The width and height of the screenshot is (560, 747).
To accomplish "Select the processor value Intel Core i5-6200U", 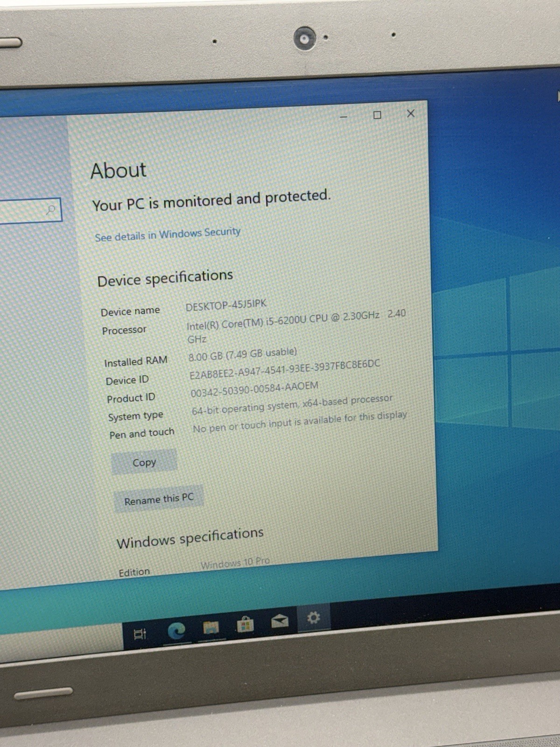I will tap(296, 326).
